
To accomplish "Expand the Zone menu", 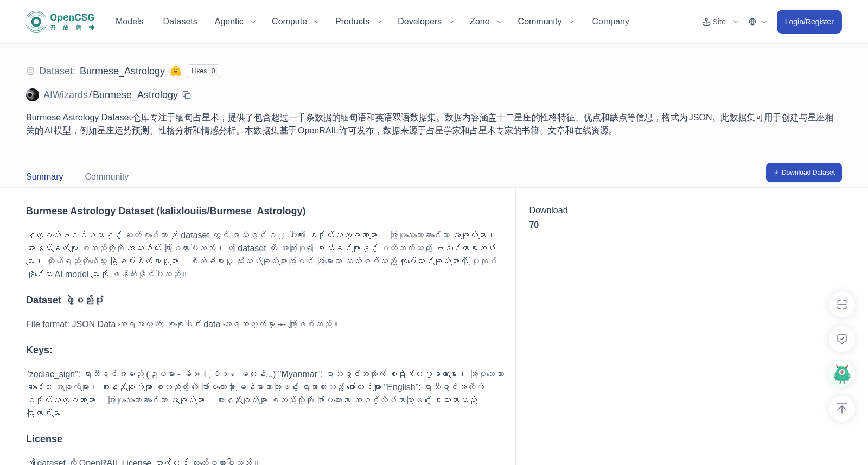I will 486,22.
